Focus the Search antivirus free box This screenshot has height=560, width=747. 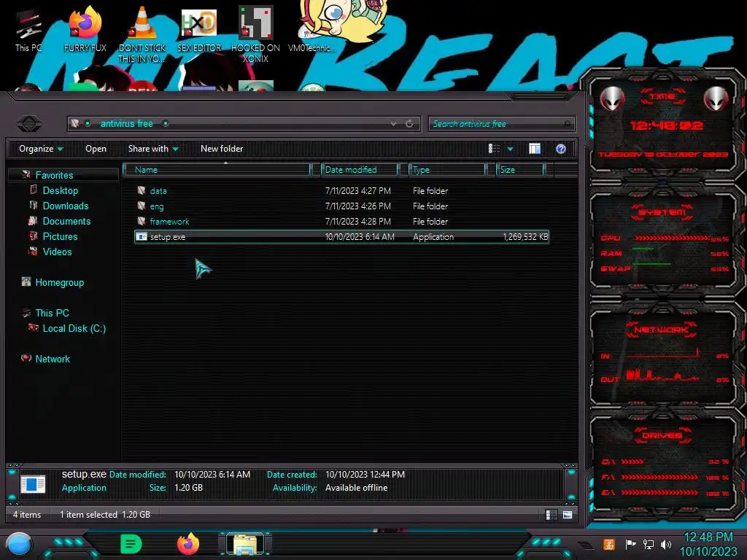coord(501,124)
